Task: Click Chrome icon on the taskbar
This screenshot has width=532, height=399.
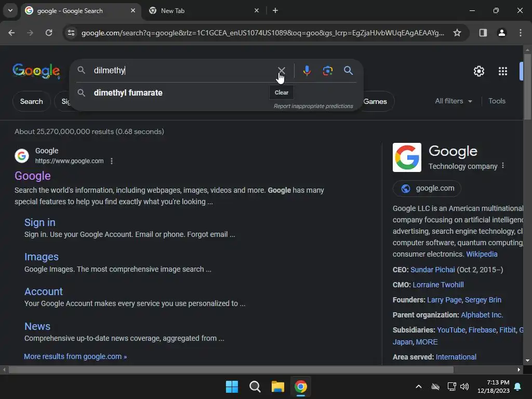Action: click(x=301, y=387)
